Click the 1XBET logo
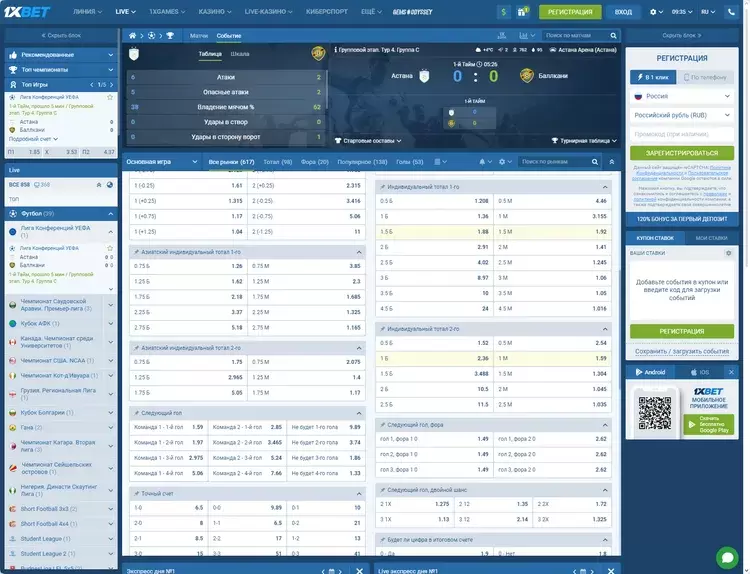750x574 pixels. coord(27,12)
